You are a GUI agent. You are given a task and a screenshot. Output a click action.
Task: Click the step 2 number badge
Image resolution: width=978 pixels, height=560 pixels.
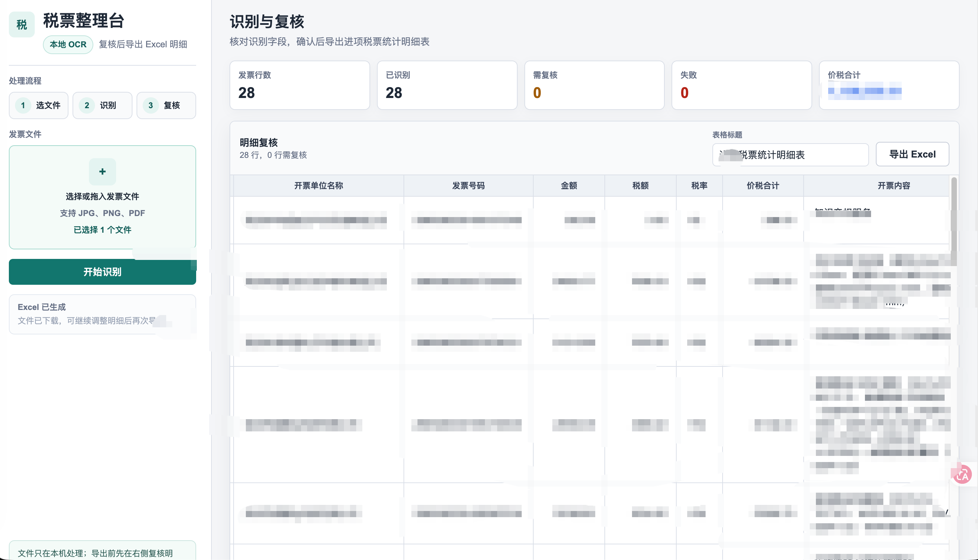click(87, 105)
